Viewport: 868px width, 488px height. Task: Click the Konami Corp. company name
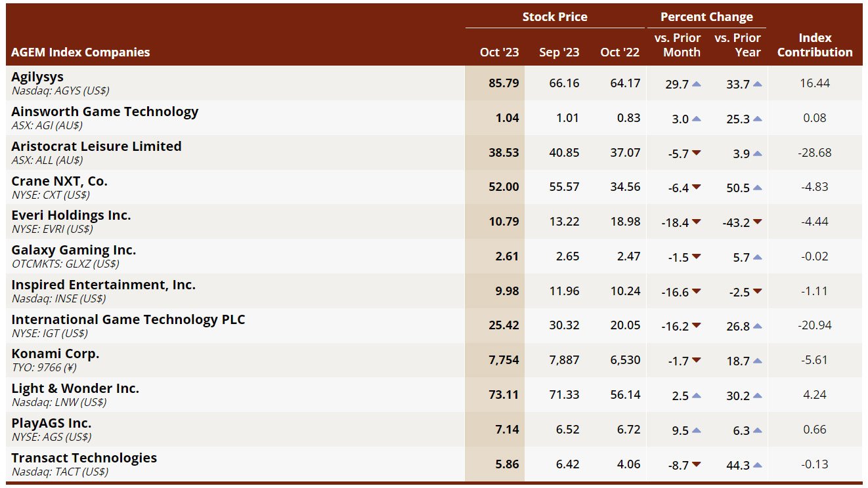click(x=55, y=354)
